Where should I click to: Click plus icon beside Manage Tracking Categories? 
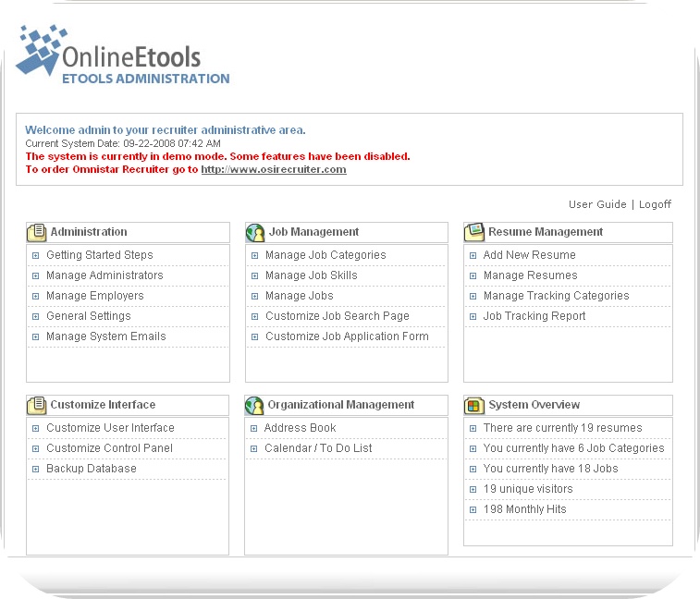473,297
